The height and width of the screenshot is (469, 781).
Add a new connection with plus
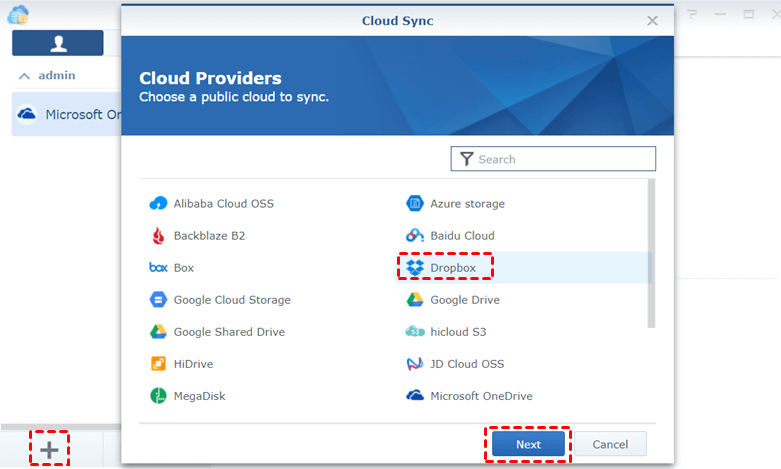click(x=49, y=449)
